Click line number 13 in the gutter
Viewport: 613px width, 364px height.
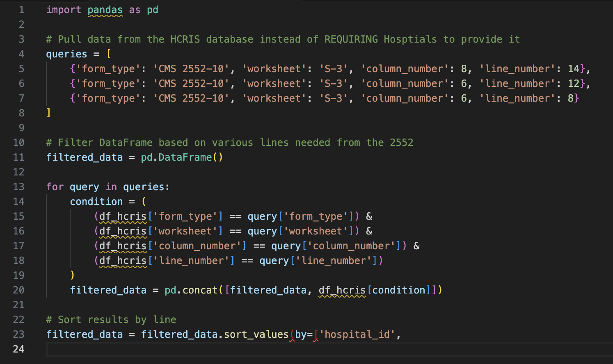18,187
